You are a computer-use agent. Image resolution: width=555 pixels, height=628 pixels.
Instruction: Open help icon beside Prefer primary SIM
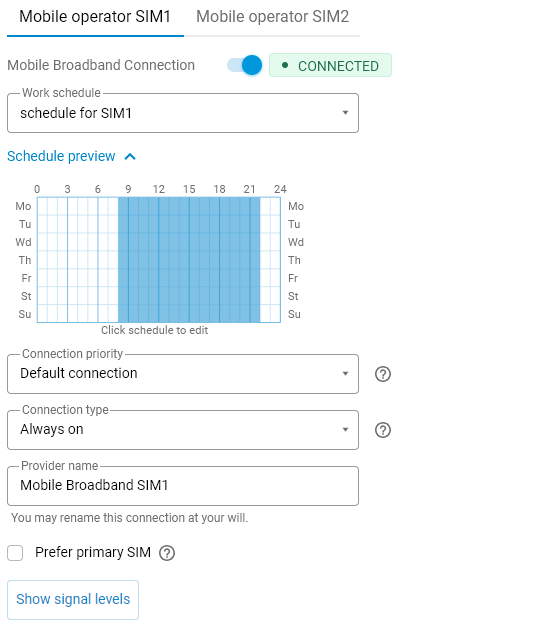167,553
